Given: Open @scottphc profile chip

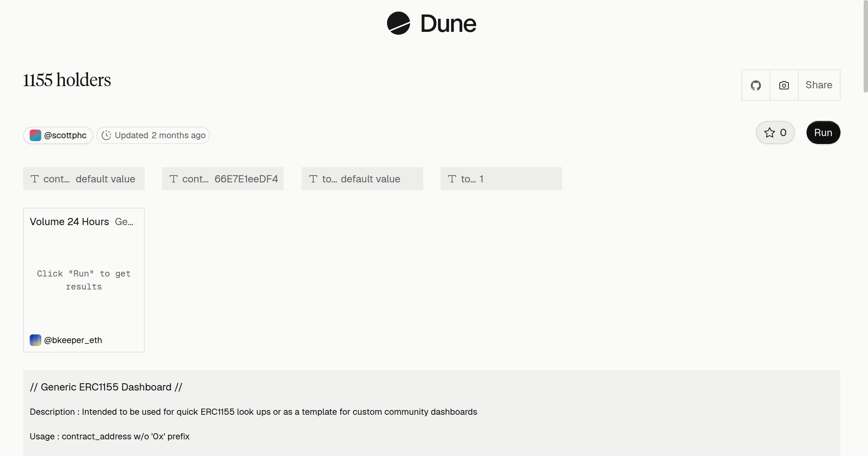Looking at the screenshot, I should coord(58,135).
